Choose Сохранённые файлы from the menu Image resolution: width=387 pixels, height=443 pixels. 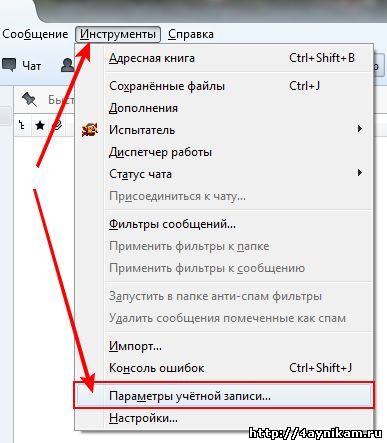tap(223, 86)
